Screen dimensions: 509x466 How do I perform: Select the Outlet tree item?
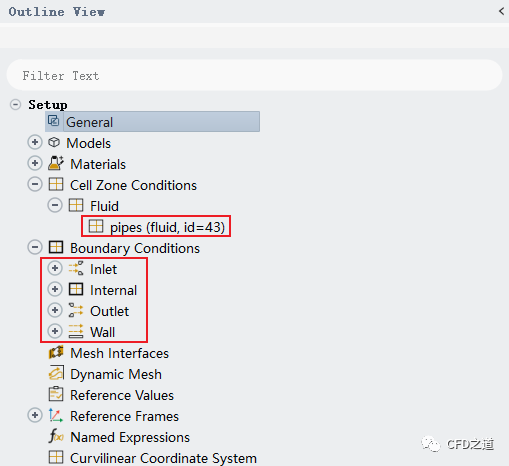(109, 311)
